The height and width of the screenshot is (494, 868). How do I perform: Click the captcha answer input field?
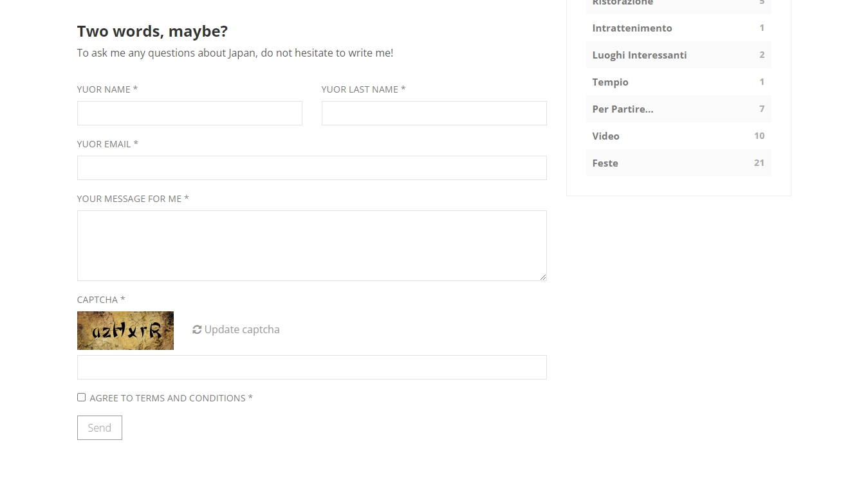312,367
